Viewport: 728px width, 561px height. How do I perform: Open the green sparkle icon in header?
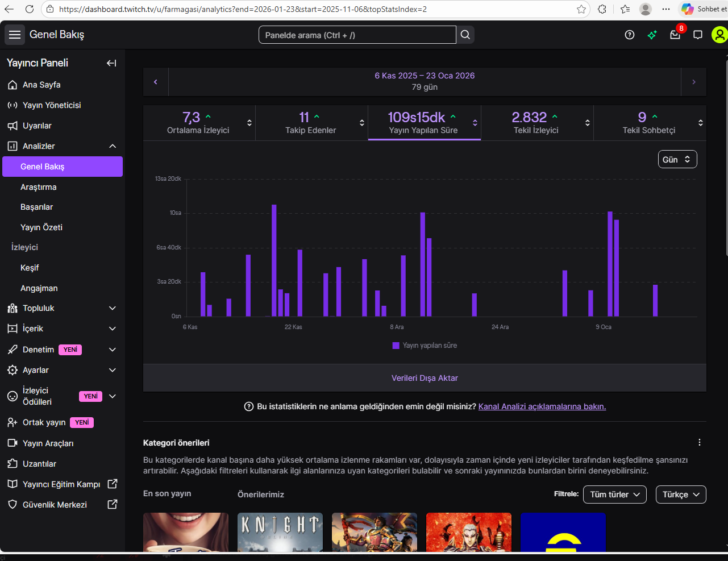[652, 35]
